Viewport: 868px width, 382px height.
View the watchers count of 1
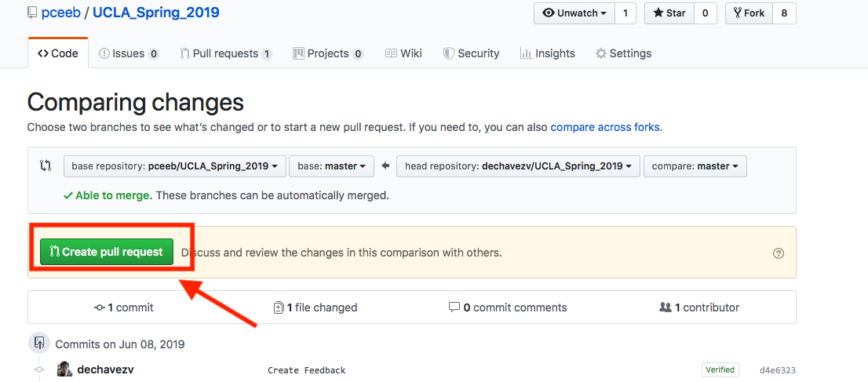pyautogui.click(x=625, y=13)
